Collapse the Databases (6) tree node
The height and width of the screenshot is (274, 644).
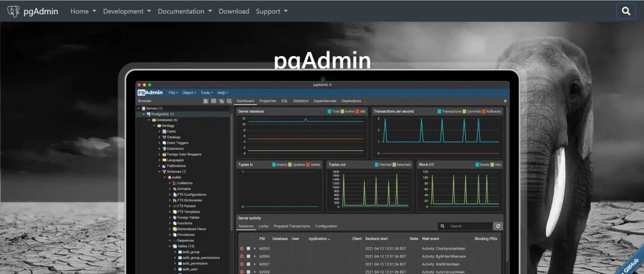148,120
